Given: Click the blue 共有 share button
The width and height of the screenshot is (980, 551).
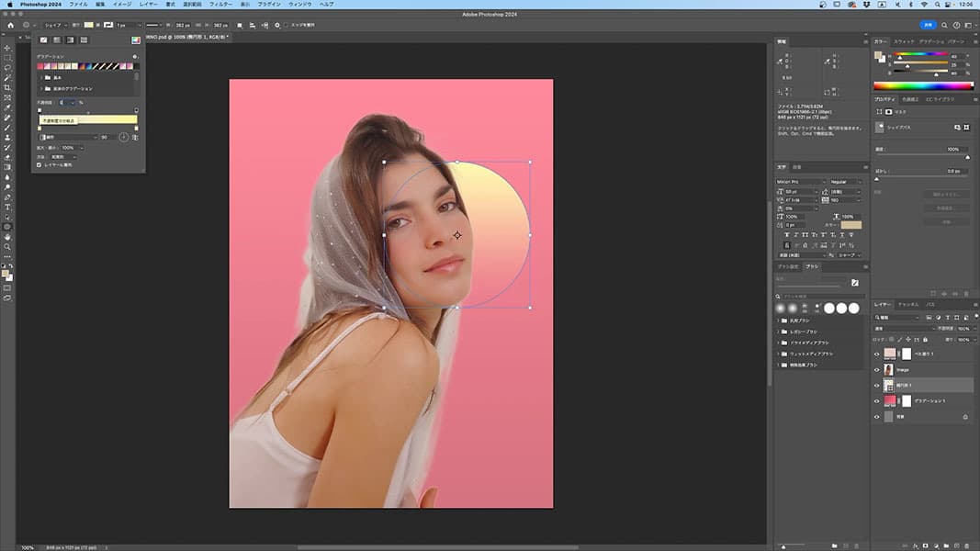Looking at the screenshot, I should (929, 25).
